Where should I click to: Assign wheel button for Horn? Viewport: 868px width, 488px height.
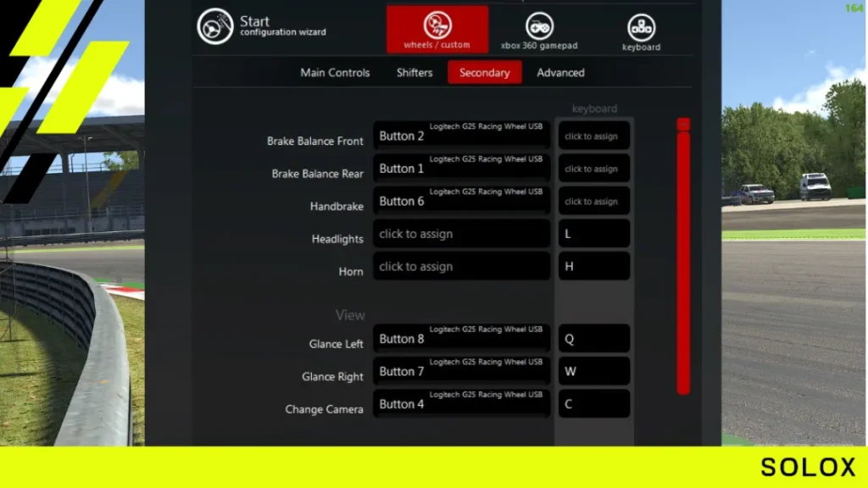tap(462, 266)
